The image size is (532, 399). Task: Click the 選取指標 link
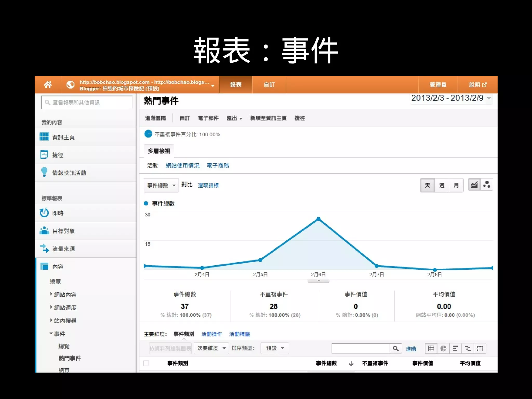[208, 185]
